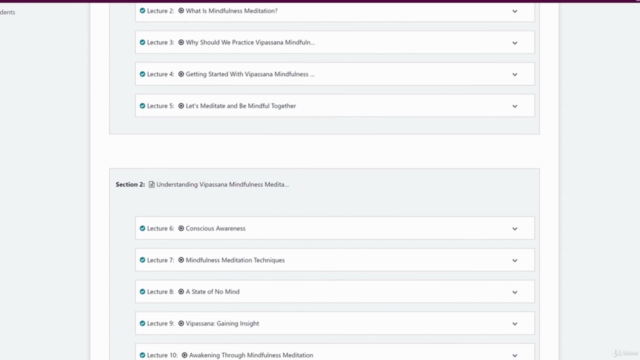Click the Lecture 10: label

click(162, 355)
